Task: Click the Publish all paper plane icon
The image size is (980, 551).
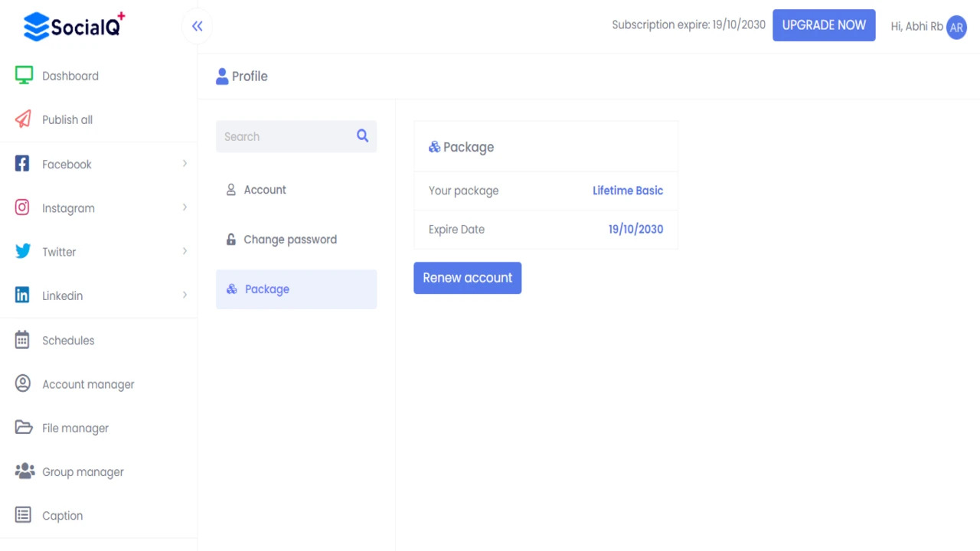Action: [23, 119]
